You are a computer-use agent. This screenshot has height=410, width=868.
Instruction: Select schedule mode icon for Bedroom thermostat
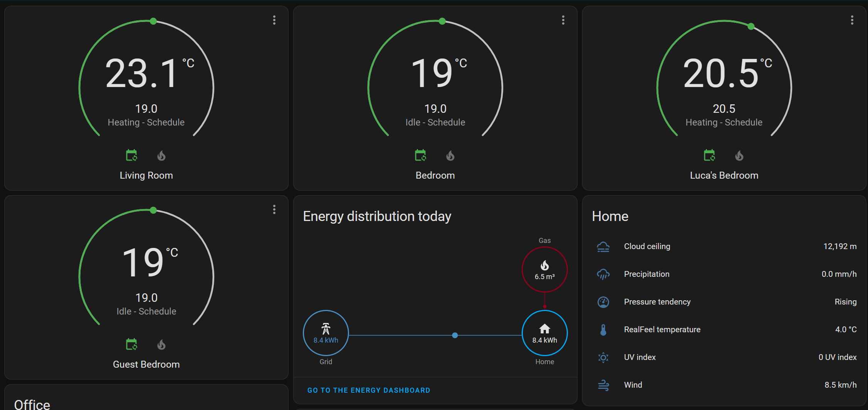[x=420, y=156]
